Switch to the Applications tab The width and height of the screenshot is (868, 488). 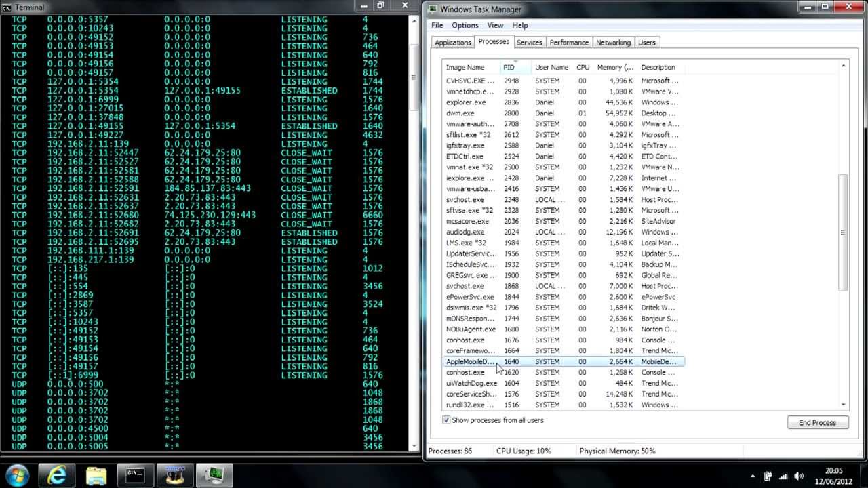(453, 42)
